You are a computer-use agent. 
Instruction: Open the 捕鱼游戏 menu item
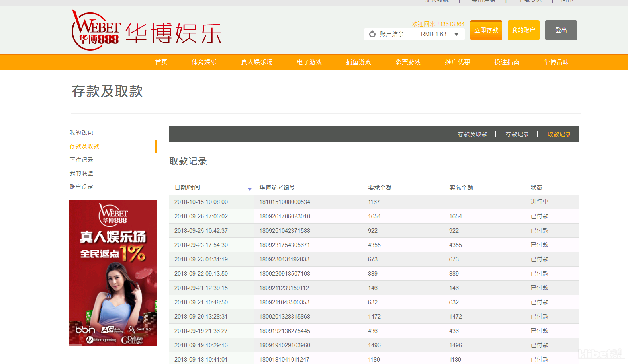click(x=358, y=62)
